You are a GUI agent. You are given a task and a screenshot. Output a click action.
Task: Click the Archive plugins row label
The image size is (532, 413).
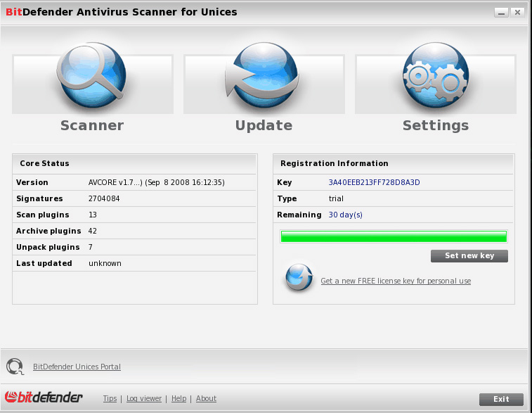pyautogui.click(x=48, y=231)
